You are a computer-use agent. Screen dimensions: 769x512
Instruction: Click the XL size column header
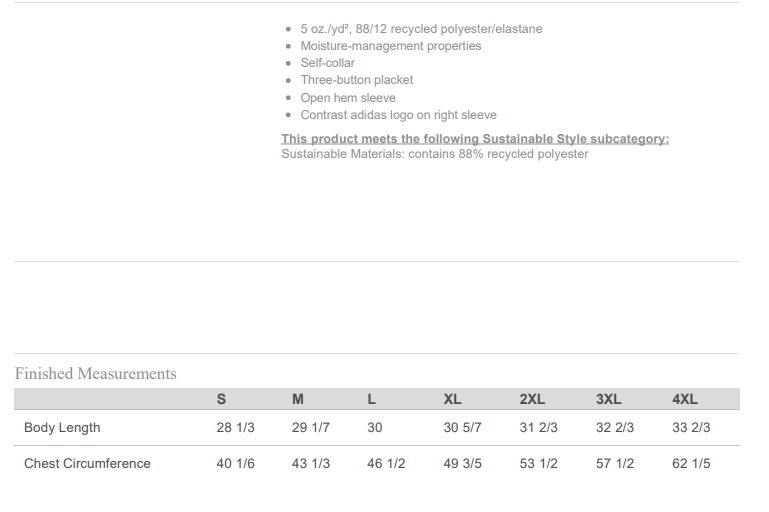452,399
